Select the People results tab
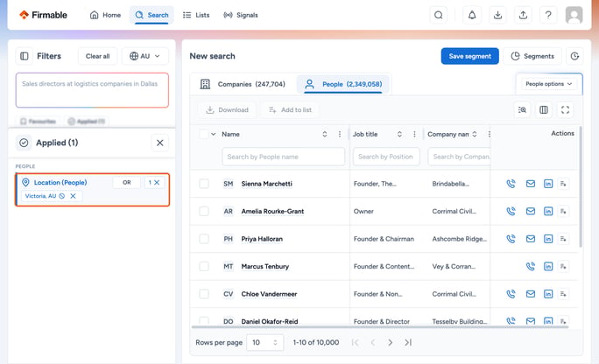The image size is (599, 364). (x=343, y=84)
